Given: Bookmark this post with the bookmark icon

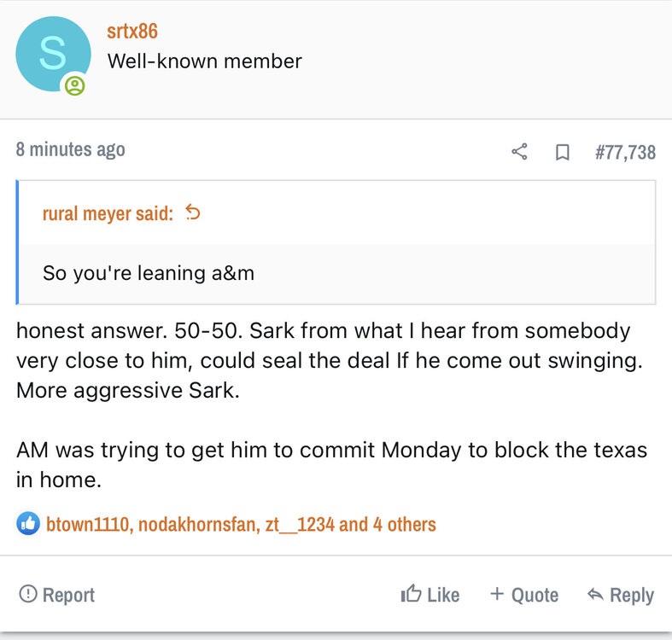Looking at the screenshot, I should coord(563,152).
